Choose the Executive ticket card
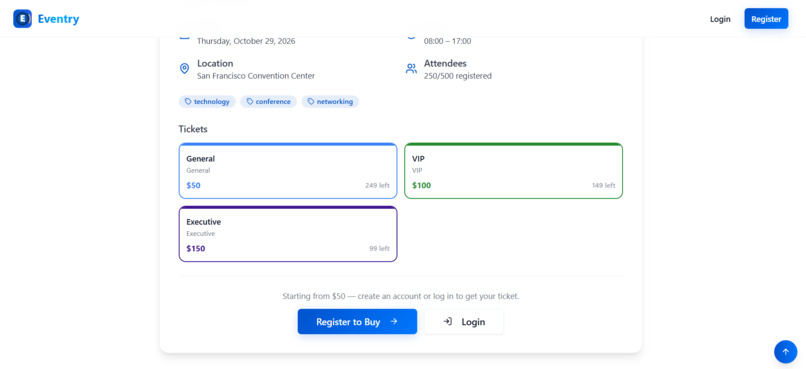This screenshot has height=369, width=806. click(x=288, y=234)
